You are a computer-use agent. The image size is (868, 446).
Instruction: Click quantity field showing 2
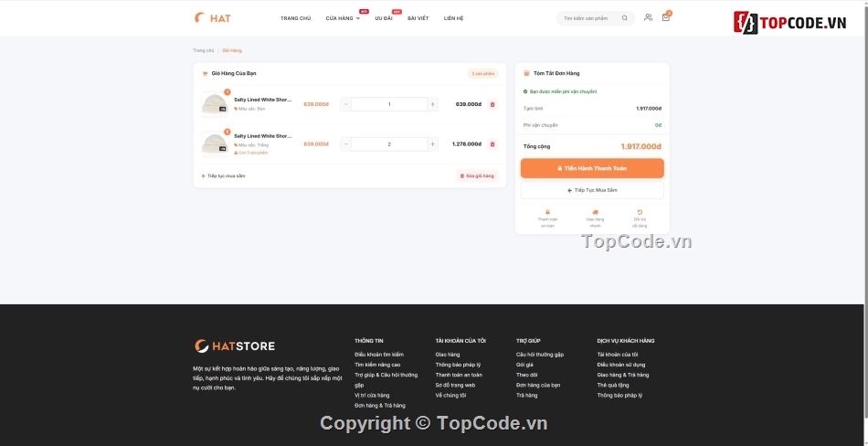[x=389, y=144]
